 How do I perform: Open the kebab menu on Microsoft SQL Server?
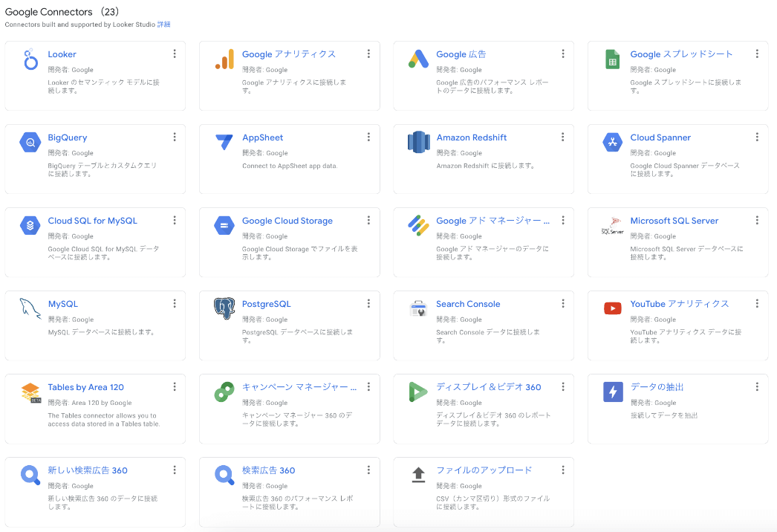[x=757, y=220]
